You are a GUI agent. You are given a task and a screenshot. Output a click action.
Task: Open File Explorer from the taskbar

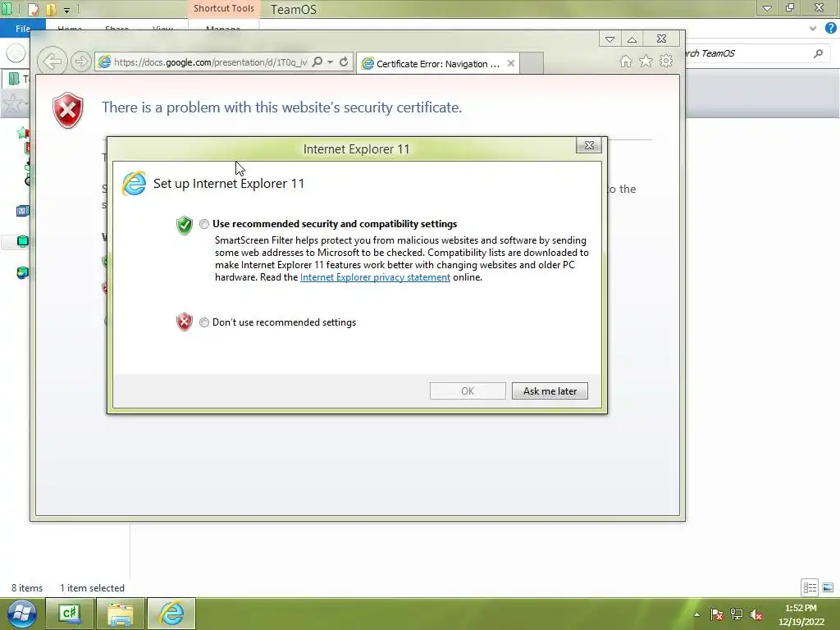click(121, 614)
